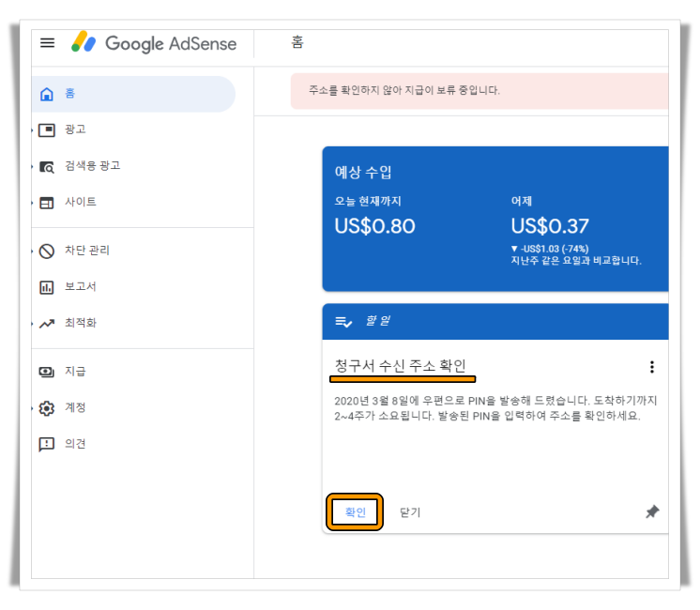Screen dimensions: 700x610
Task: Click the -US$1.03 (-74%) change value
Action: pyautogui.click(x=550, y=249)
